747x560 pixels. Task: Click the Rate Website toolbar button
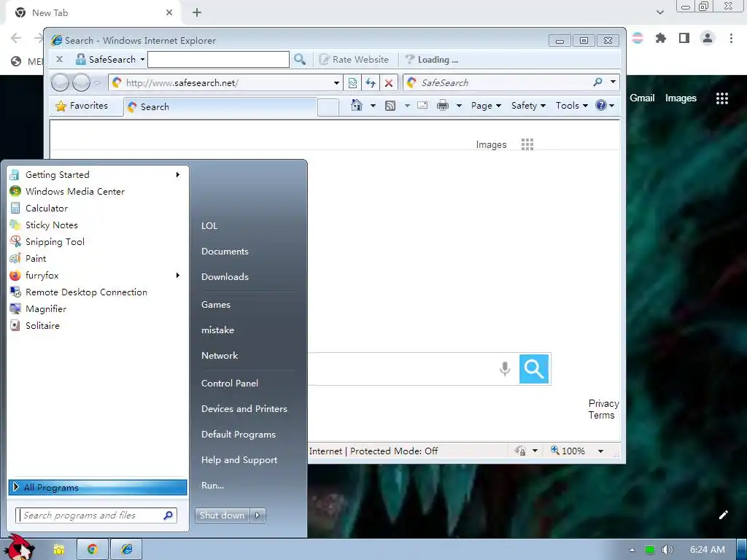tap(354, 60)
